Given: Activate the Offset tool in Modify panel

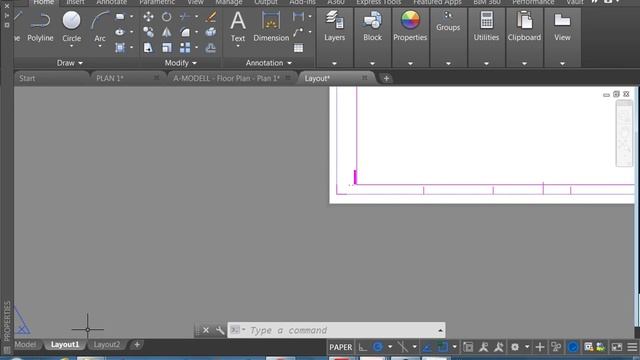Looking at the screenshot, I should (x=211, y=48).
